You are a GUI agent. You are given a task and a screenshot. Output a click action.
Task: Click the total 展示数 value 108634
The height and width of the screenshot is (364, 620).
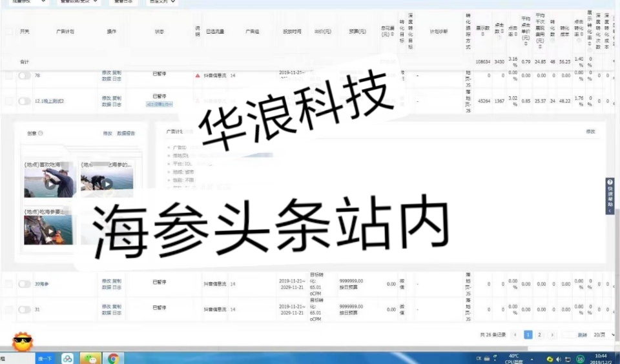(x=483, y=62)
